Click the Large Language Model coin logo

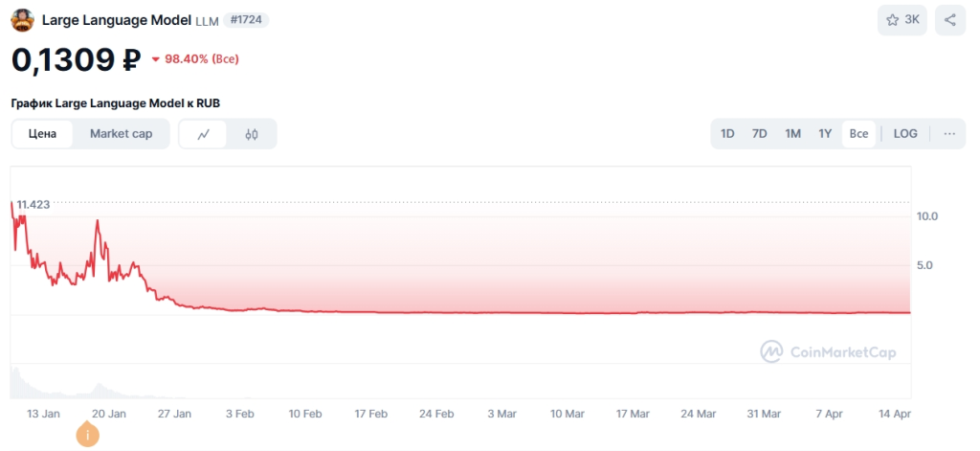click(x=23, y=21)
